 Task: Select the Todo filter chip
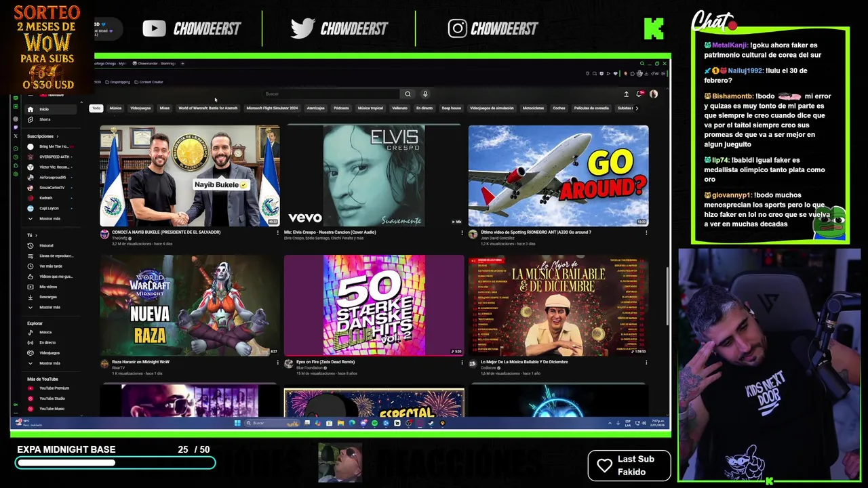(96, 108)
